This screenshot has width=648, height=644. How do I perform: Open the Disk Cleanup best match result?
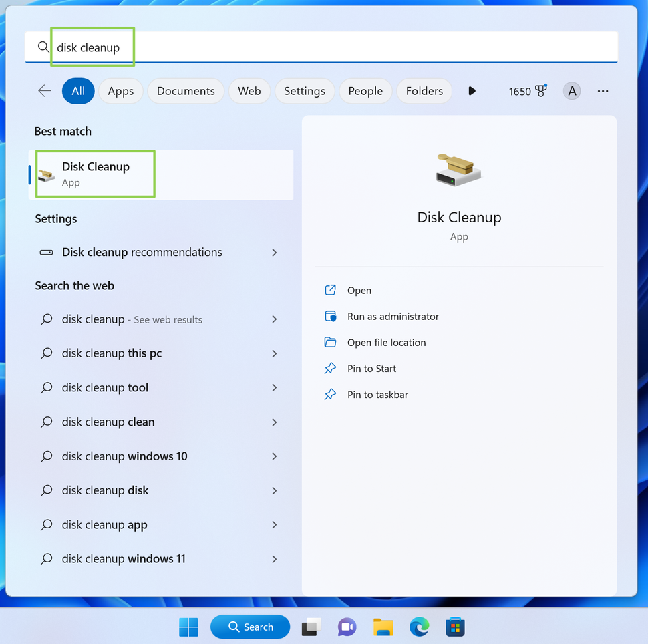(161, 174)
